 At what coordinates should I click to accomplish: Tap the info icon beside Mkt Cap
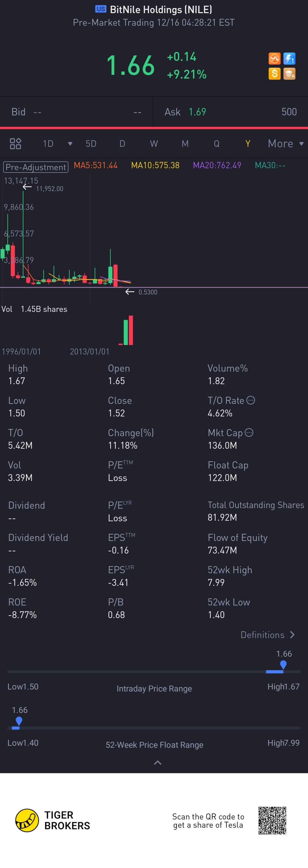click(249, 432)
